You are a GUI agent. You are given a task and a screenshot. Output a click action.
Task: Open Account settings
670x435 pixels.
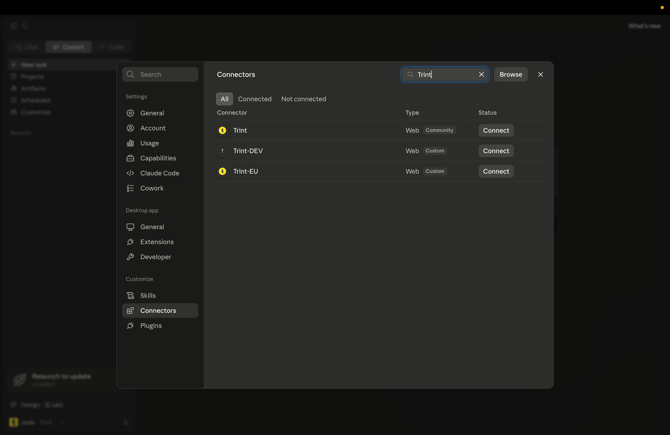160,128
